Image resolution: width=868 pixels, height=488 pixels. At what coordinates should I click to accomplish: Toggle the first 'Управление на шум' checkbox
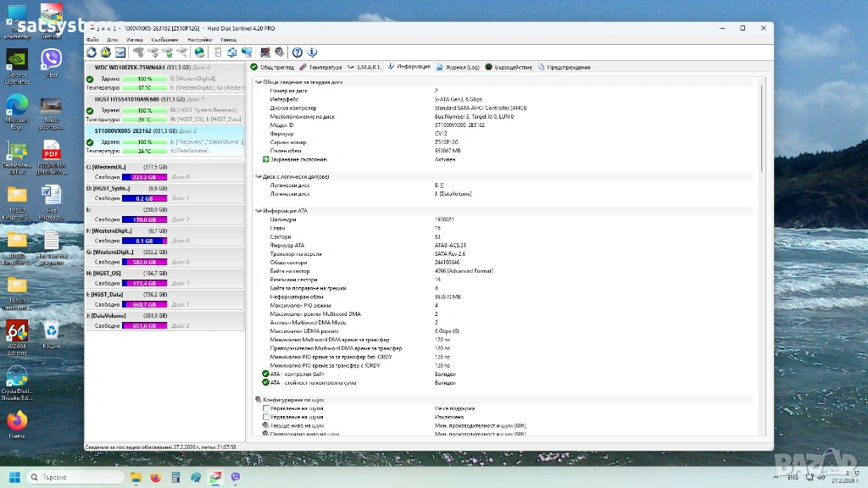pyautogui.click(x=266, y=408)
